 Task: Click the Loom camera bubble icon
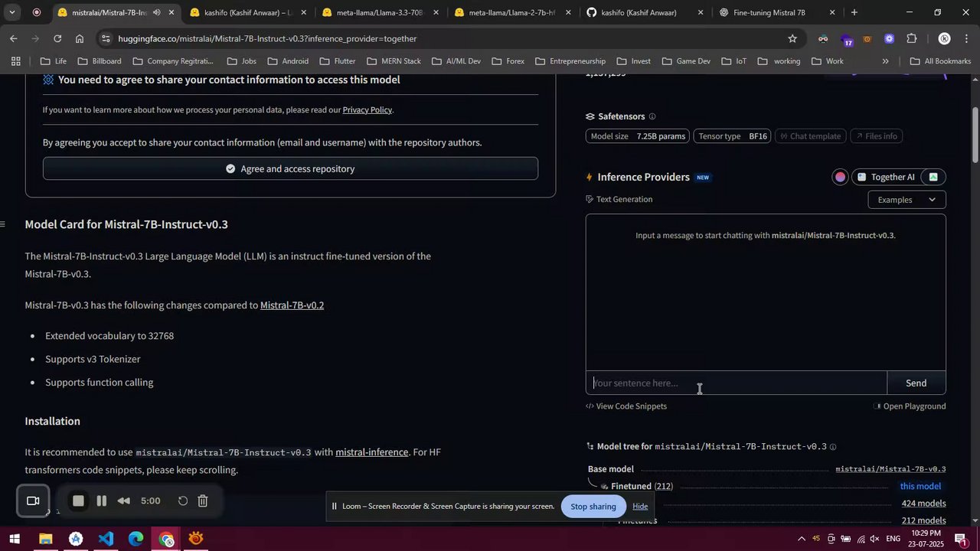point(33,500)
